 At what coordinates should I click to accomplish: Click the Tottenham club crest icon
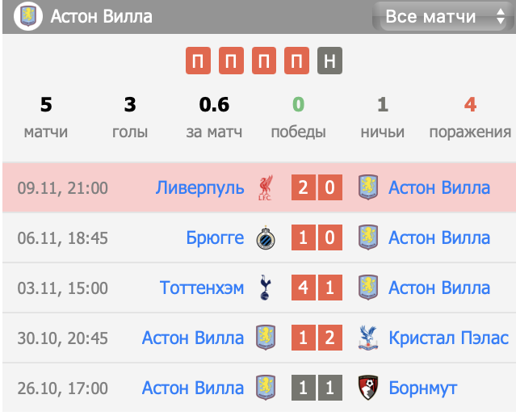click(265, 288)
